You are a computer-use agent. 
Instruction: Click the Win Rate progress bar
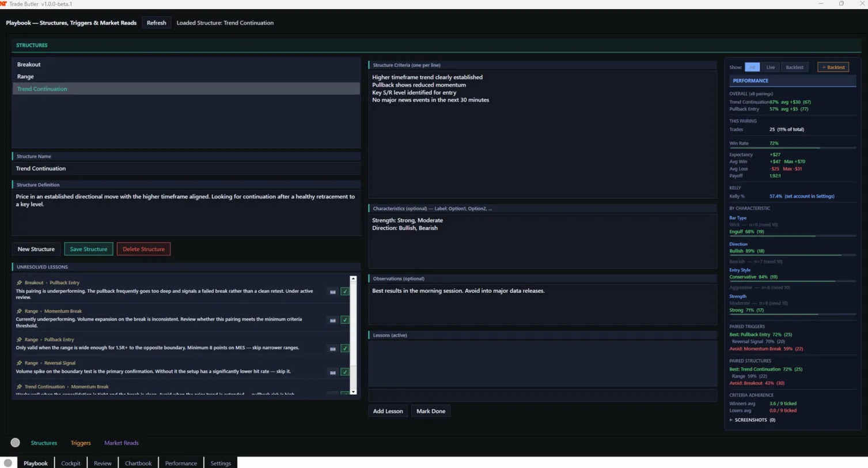[x=792, y=148]
